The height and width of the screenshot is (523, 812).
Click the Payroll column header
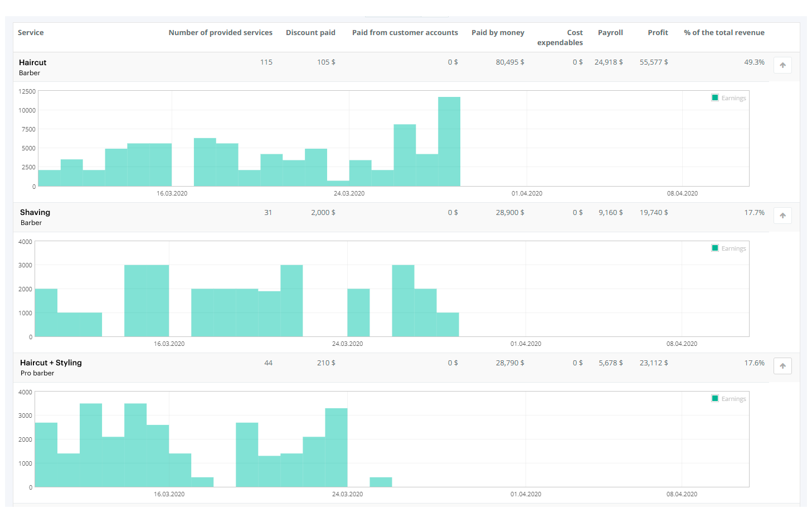coord(610,33)
